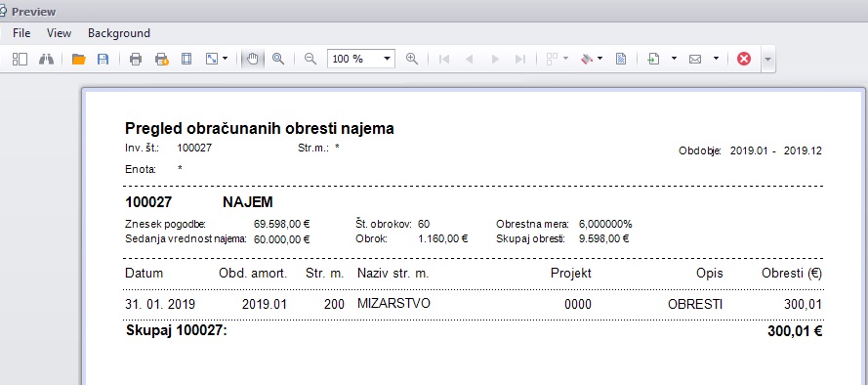
Task: Click the bold total 300,01 €
Action: point(795,332)
